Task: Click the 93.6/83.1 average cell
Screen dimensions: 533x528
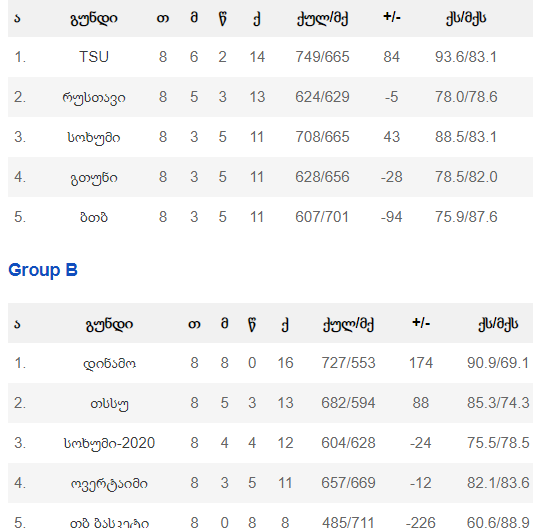Action: (466, 57)
